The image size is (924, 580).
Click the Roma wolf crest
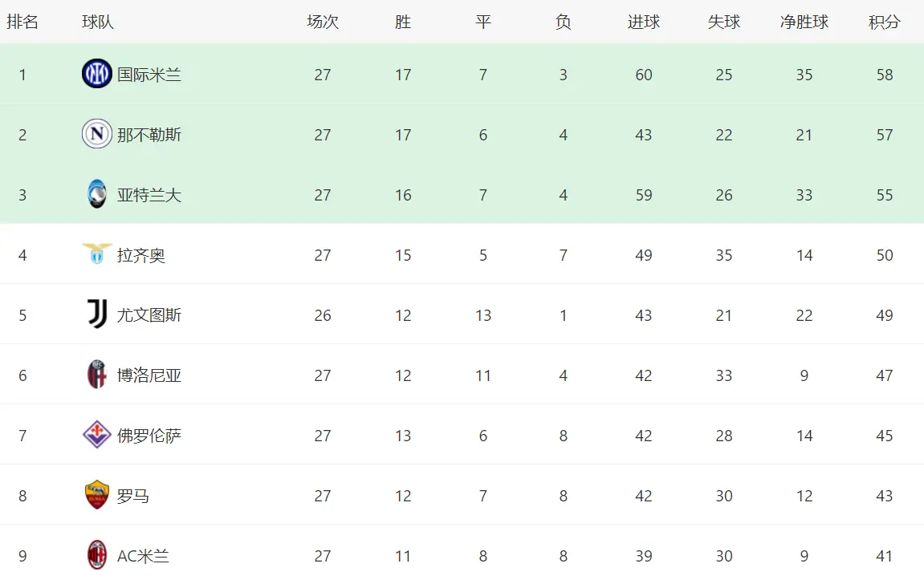pos(97,495)
